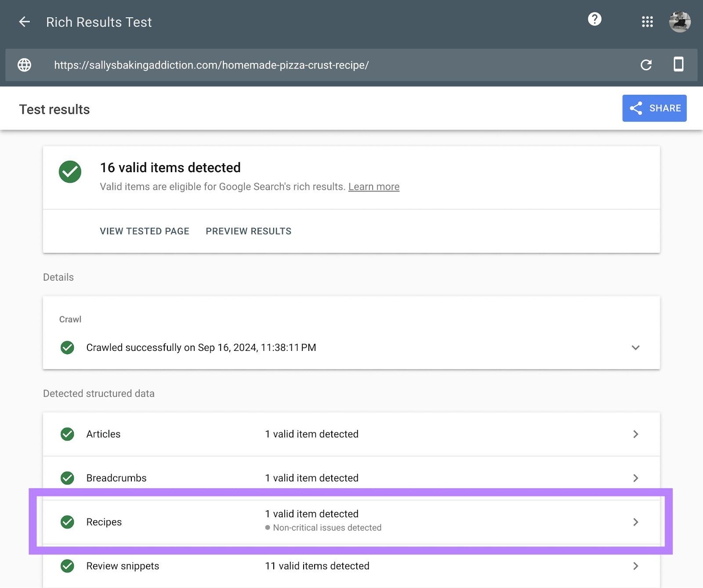703x588 pixels.
Task: Click the back arrow icon
Action: 25,22
